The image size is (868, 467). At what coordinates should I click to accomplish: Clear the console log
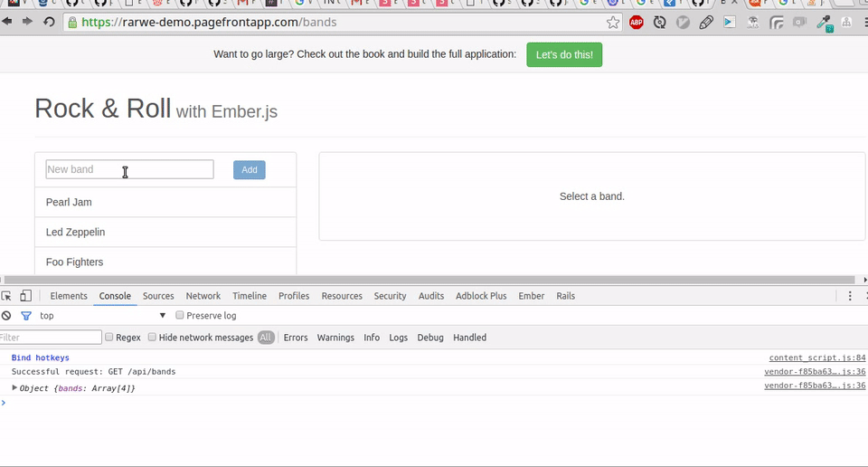coord(6,315)
